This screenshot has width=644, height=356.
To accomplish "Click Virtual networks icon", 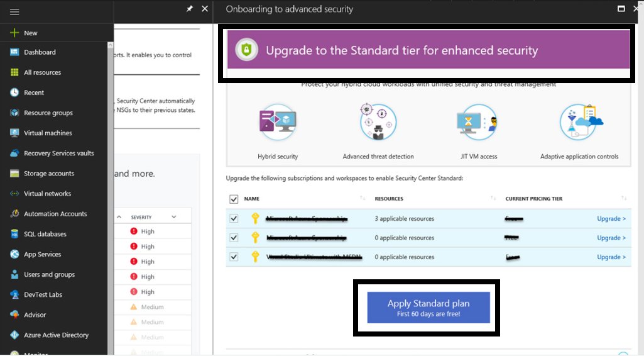I will click(14, 194).
